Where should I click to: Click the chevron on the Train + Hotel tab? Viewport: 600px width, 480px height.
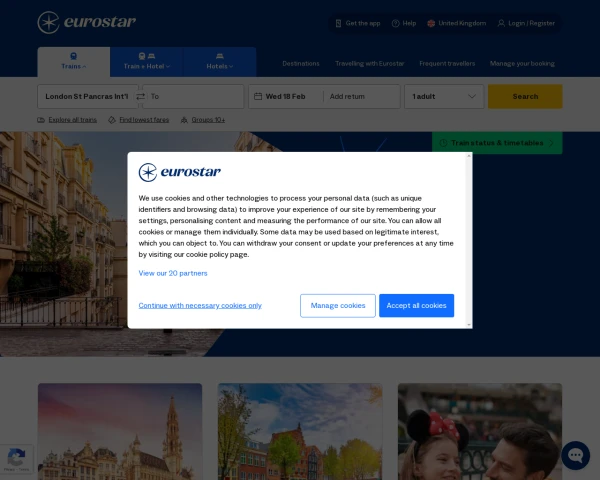(x=168, y=67)
